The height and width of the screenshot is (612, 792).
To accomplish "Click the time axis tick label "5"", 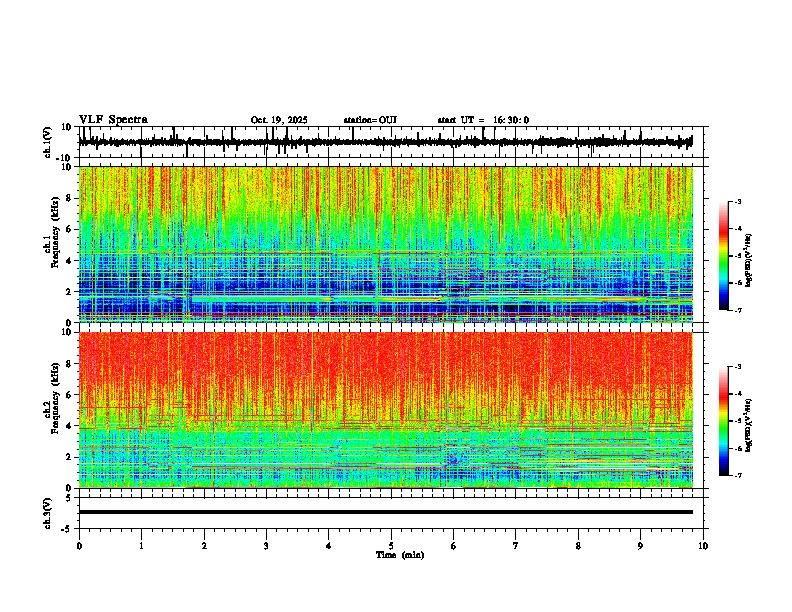I will 391,546.
